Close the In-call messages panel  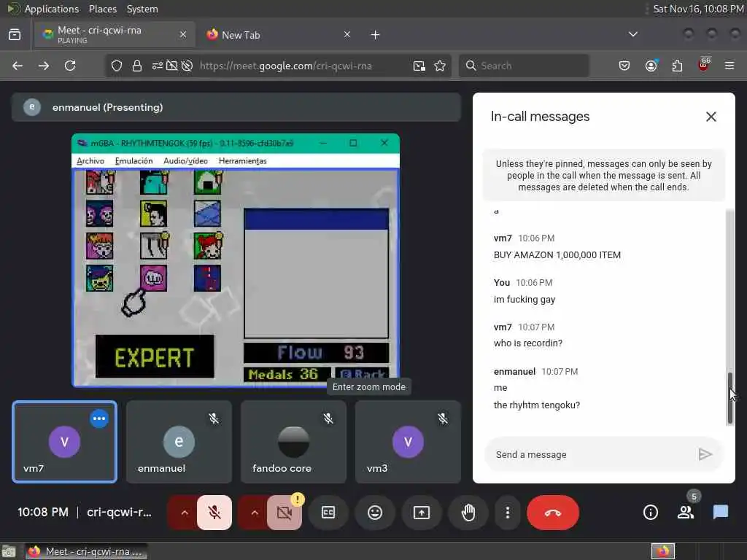point(711,117)
